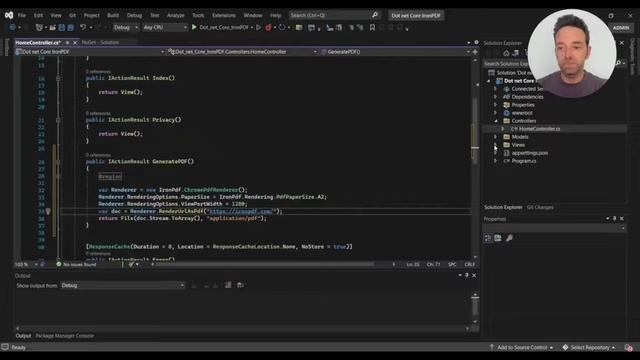Viewport: 640px width, 360px height.
Task: Close the Output panel
Action: (474, 275)
